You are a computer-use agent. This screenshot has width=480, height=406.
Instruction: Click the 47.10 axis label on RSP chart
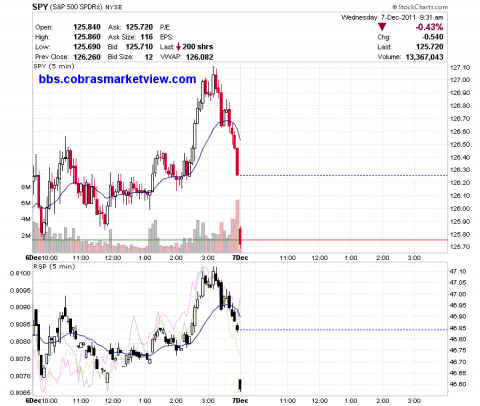pyautogui.click(x=458, y=272)
